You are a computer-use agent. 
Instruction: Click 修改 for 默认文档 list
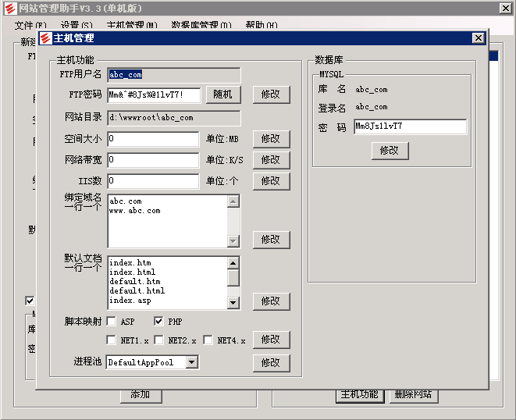[x=271, y=301]
